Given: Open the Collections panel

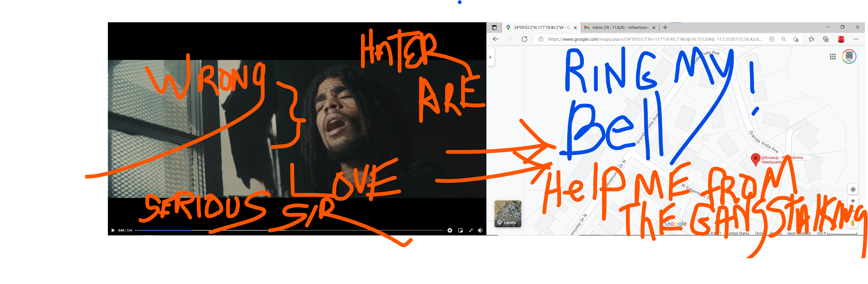Looking at the screenshot, I should pyautogui.click(x=826, y=39).
